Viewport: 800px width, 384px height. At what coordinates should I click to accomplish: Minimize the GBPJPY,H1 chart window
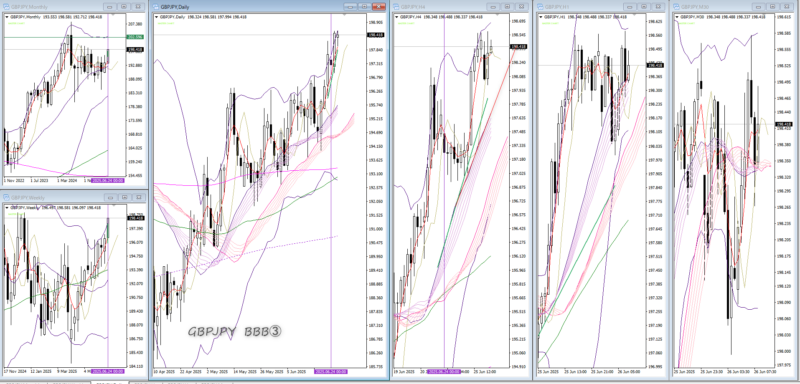[x=630, y=7]
